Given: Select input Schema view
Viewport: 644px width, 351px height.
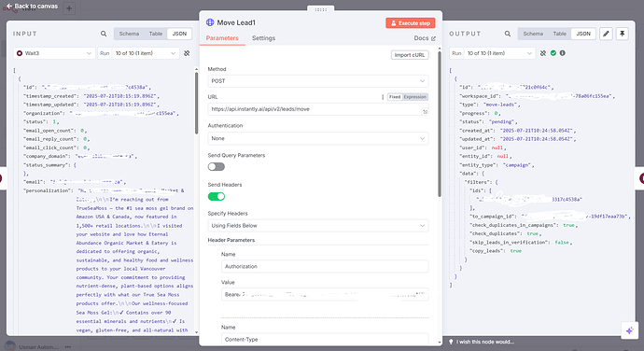Looking at the screenshot, I should pyautogui.click(x=129, y=34).
